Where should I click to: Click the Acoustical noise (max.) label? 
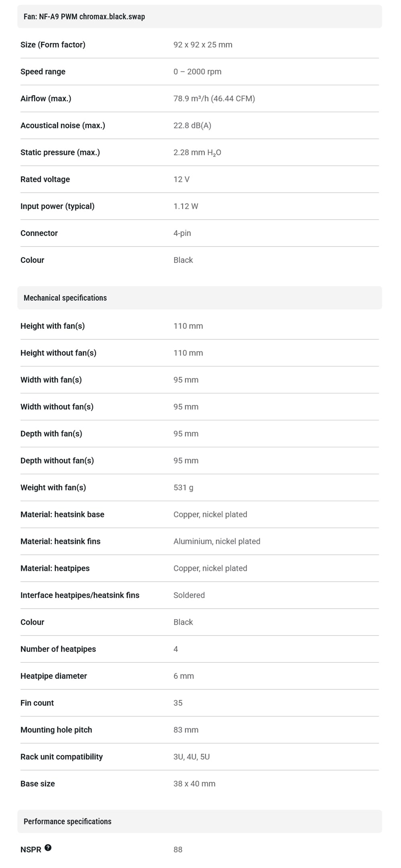coord(63,125)
